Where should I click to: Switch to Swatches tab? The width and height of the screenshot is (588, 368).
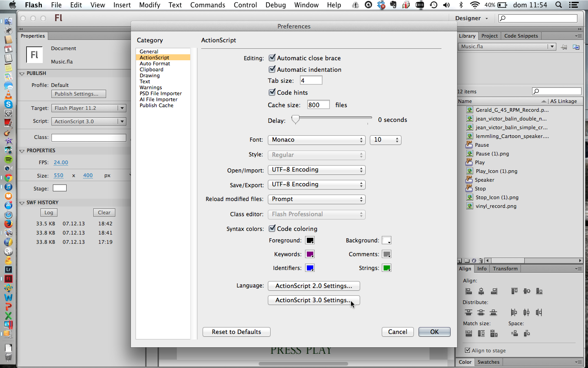coord(488,362)
